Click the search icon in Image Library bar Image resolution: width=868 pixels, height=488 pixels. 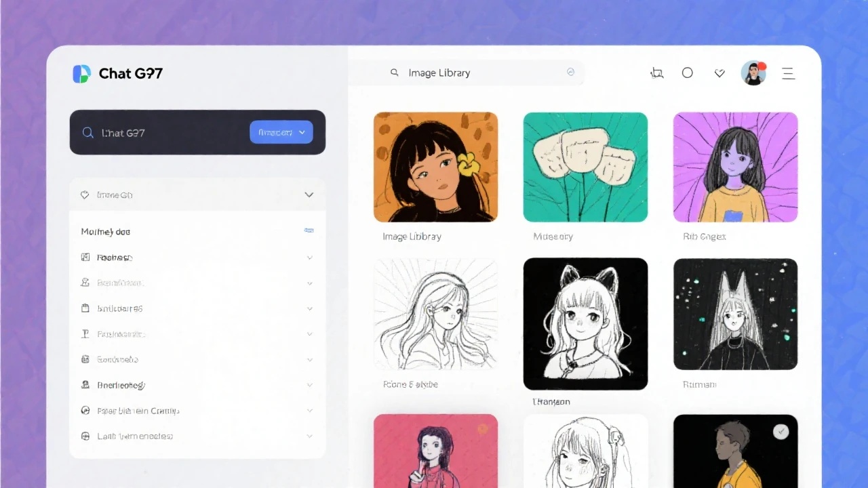pos(394,73)
